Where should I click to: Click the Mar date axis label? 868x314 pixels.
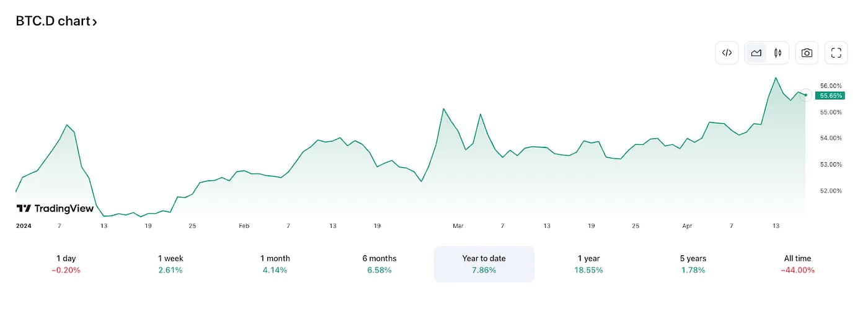pyautogui.click(x=458, y=226)
